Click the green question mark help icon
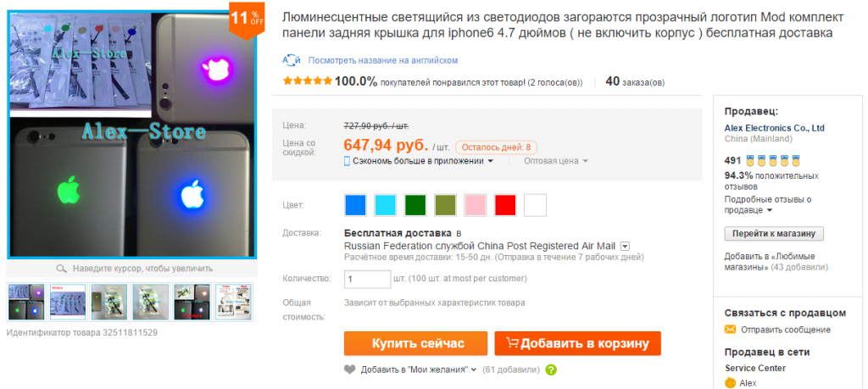 point(551,370)
